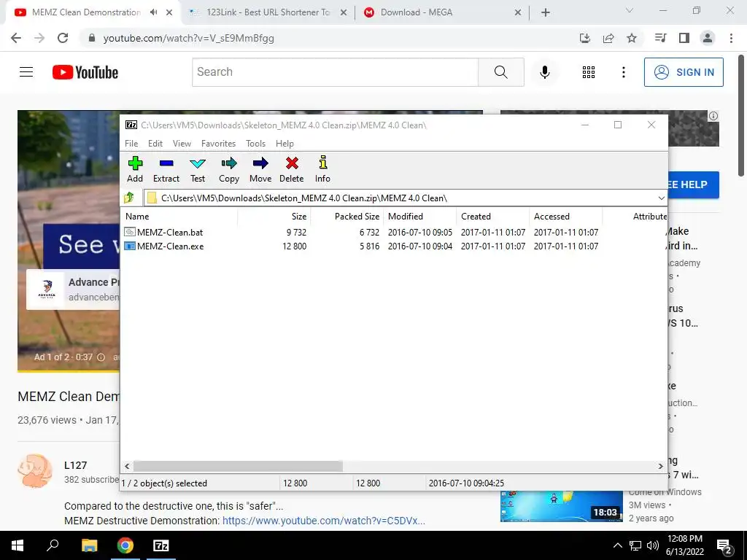Share this page from address bar

point(608,38)
